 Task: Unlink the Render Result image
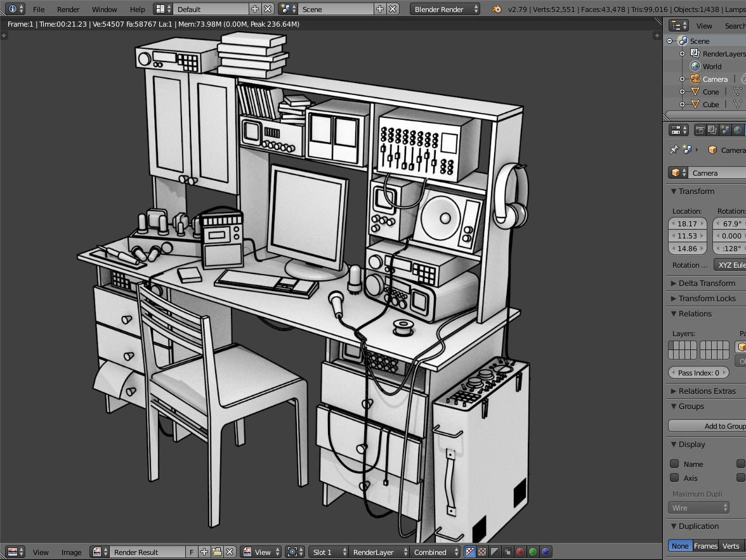coord(230,552)
